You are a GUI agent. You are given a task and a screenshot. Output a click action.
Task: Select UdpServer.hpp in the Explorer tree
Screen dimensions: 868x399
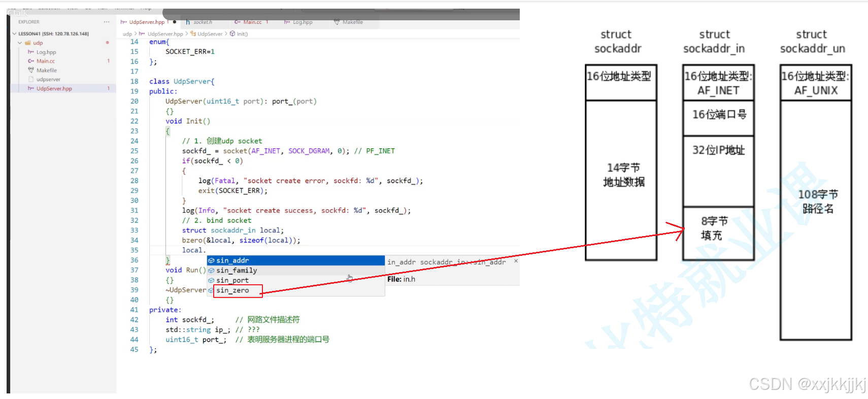tap(54, 88)
